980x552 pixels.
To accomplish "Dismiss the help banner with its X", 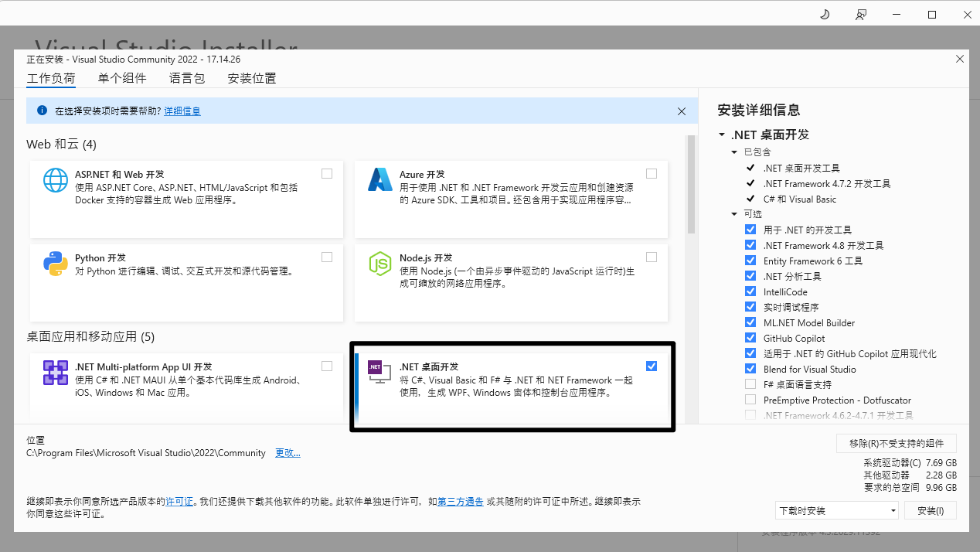I will 682,111.
